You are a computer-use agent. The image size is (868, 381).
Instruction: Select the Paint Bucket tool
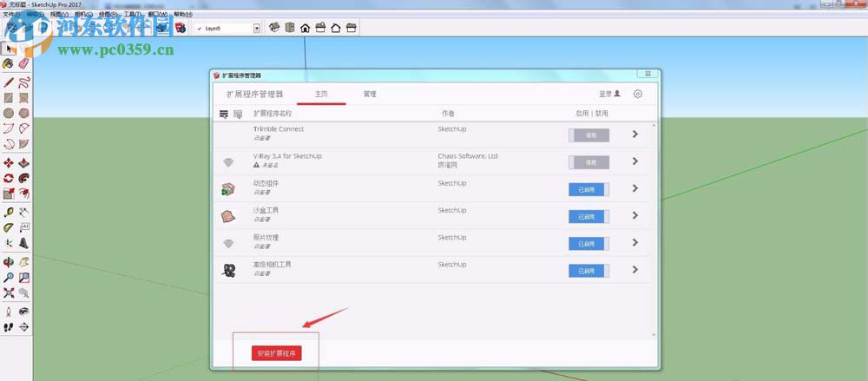tap(9, 64)
